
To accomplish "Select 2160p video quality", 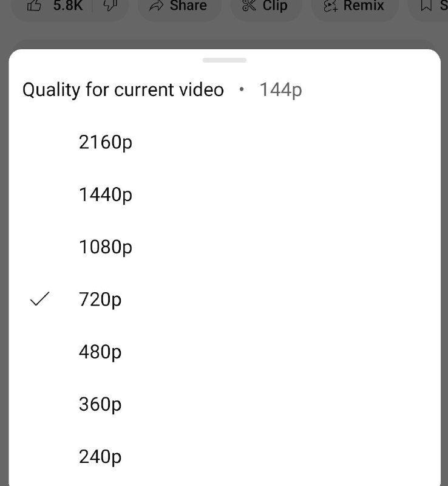I will tap(106, 143).
